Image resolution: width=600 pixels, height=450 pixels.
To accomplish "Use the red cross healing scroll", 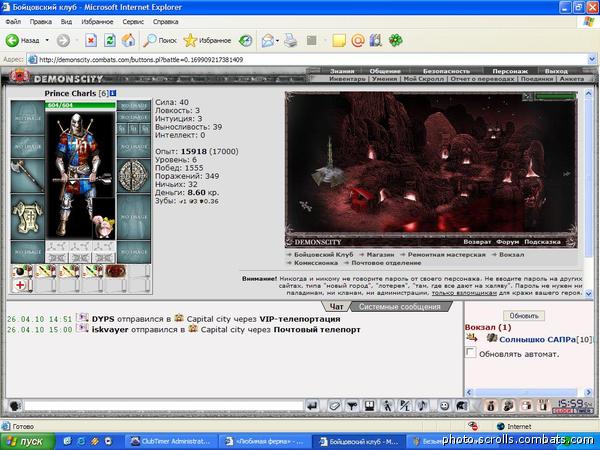I will click(x=22, y=285).
